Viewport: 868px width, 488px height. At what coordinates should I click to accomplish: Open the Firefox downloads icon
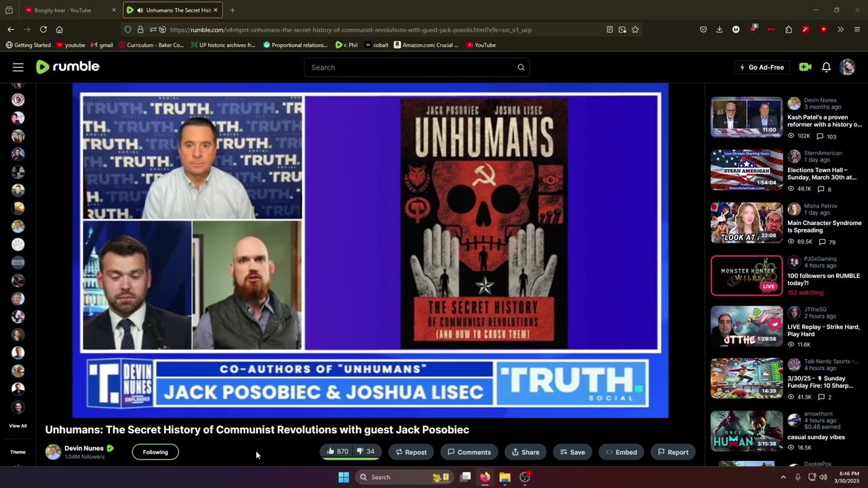pos(719,29)
